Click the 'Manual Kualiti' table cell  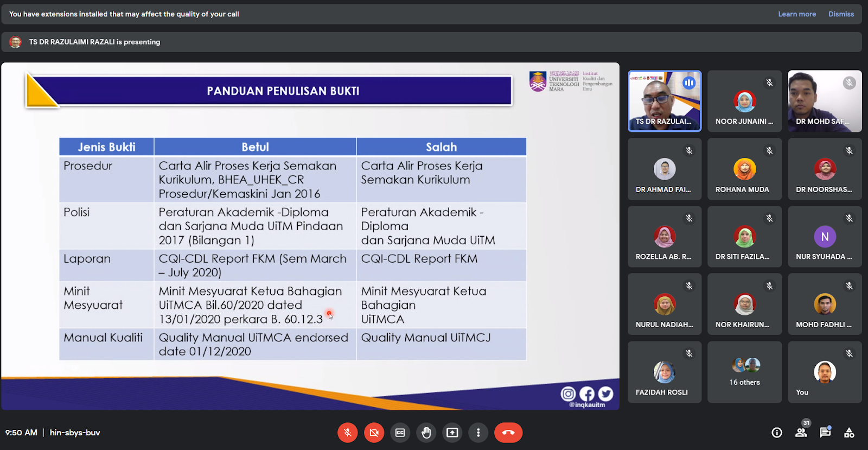click(106, 344)
